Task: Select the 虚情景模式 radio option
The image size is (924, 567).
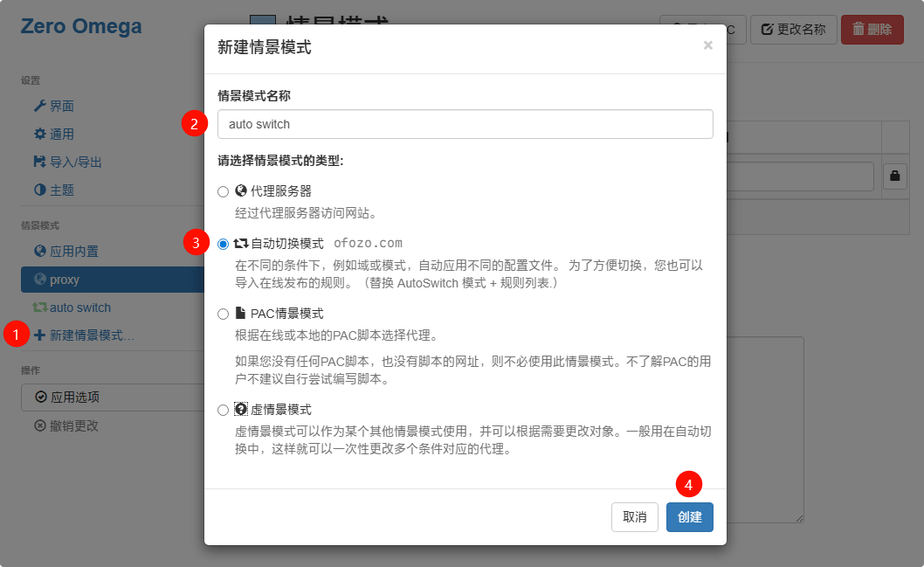Action: click(x=224, y=410)
